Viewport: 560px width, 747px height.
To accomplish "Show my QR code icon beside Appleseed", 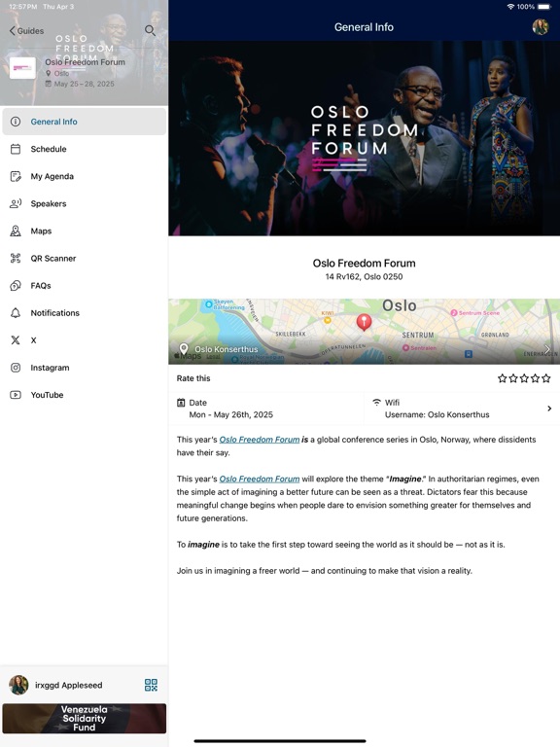I will point(151,685).
